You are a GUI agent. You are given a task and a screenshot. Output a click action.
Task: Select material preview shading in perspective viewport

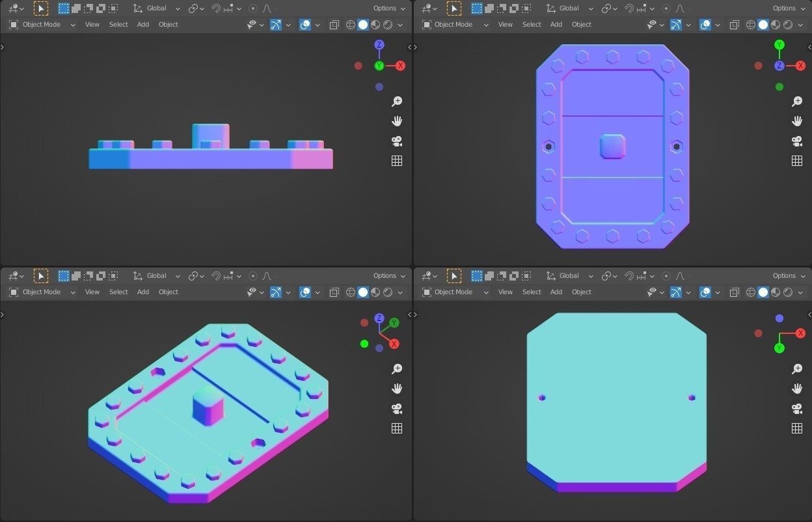coord(375,292)
